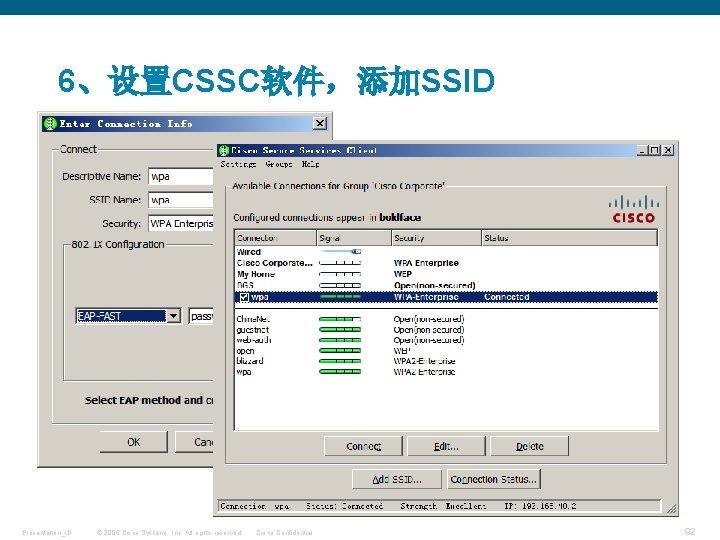Select the ChinaNet network
The width and height of the screenshot is (720, 540).
[x=446, y=319]
